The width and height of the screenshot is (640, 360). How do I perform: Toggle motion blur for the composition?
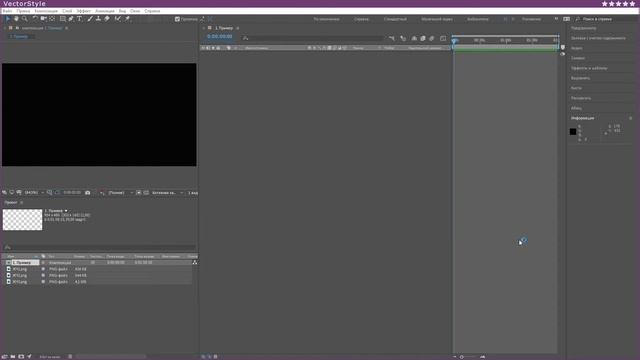432,38
